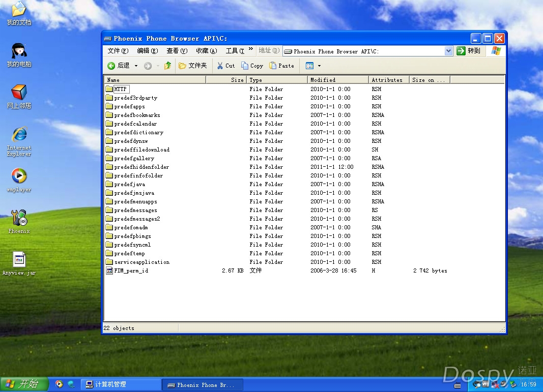Select the 网上邻居 desktop icon
This screenshot has height=392, width=543.
tap(19, 97)
